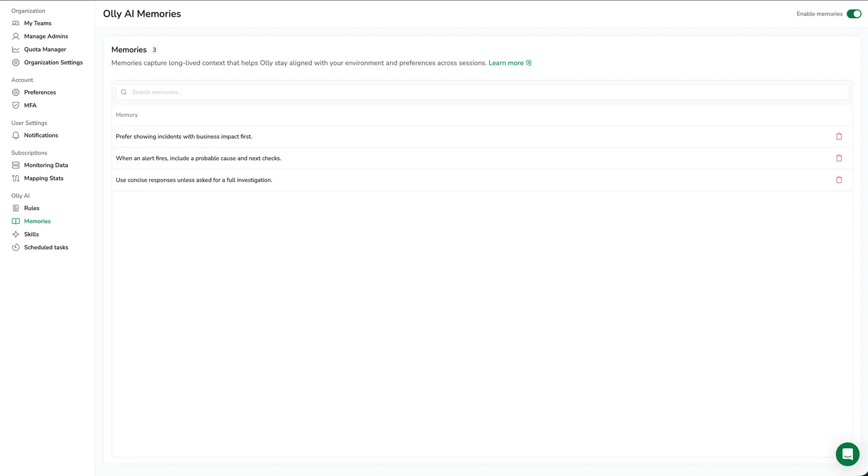Image resolution: width=868 pixels, height=476 pixels.
Task: Click the Rules document icon
Action: 16,208
